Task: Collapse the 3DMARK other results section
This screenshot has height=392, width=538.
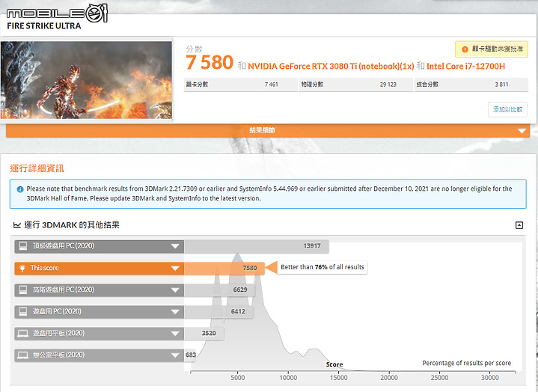Action: click(x=519, y=225)
